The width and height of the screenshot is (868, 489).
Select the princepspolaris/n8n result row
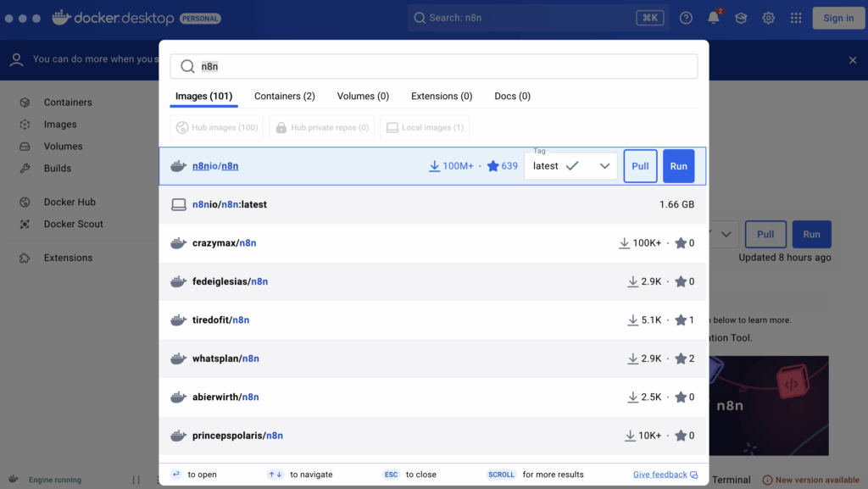(433, 436)
